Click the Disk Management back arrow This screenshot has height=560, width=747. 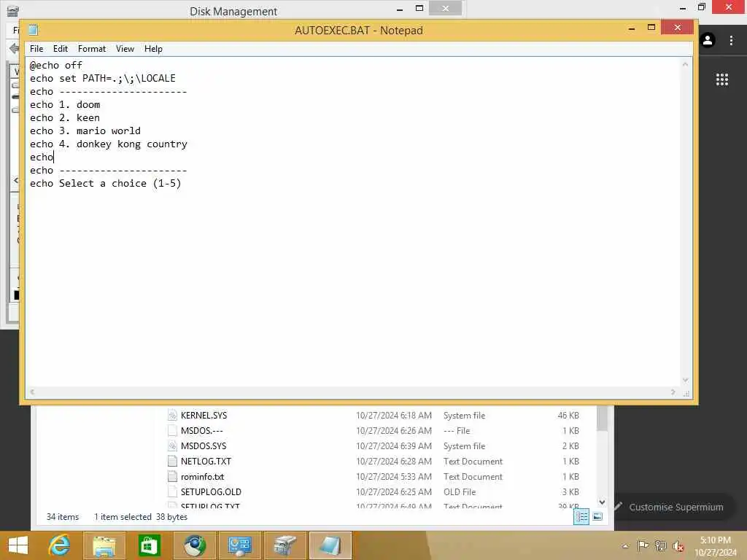(14, 48)
